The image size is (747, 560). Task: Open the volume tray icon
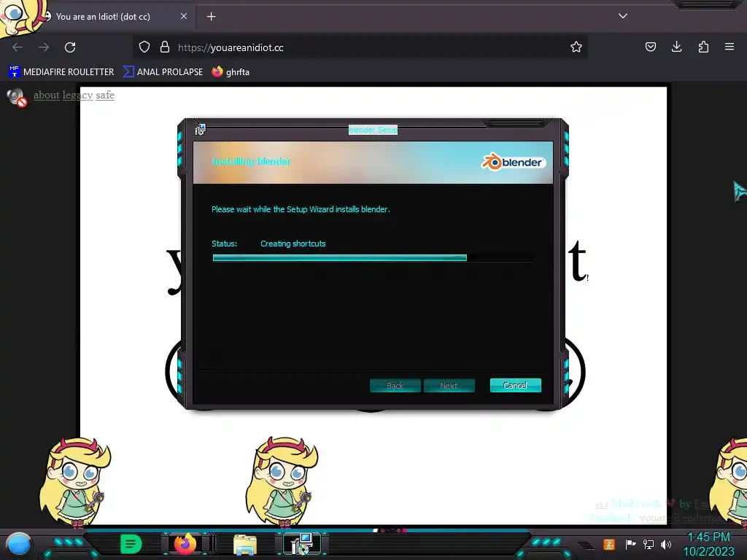[666, 544]
